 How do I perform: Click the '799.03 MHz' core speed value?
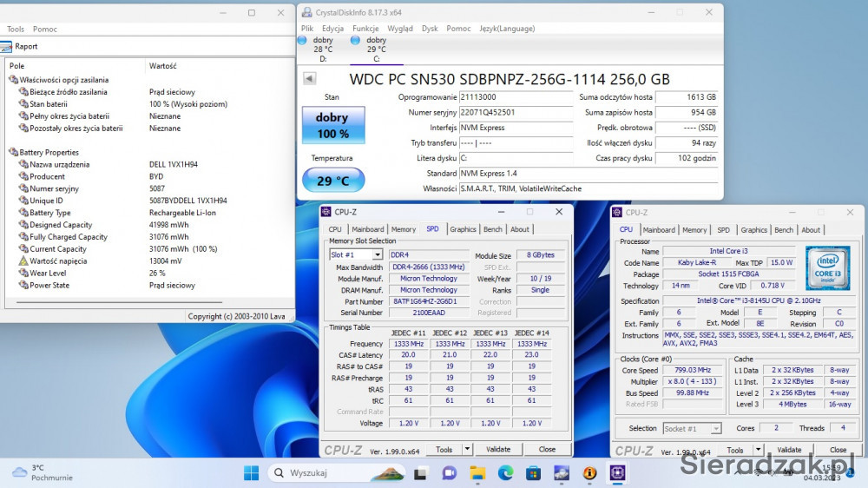693,370
